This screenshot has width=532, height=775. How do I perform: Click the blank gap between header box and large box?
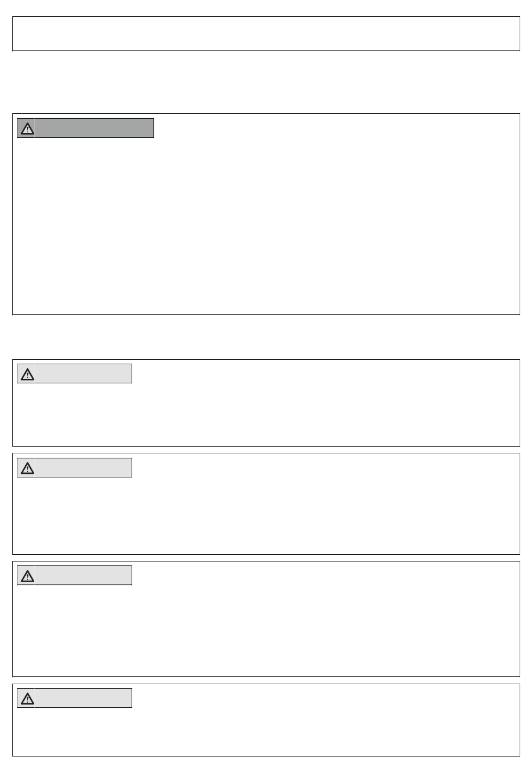tap(266, 82)
